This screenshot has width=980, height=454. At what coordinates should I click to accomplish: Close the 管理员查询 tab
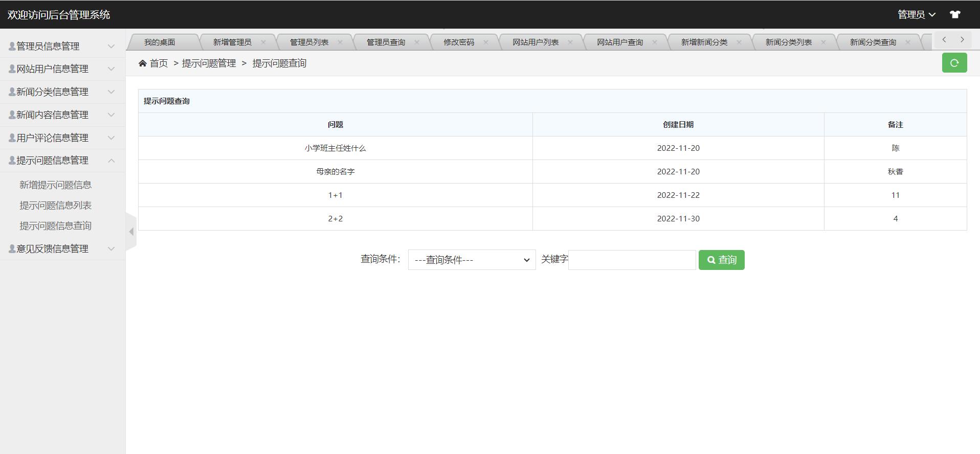click(x=417, y=42)
